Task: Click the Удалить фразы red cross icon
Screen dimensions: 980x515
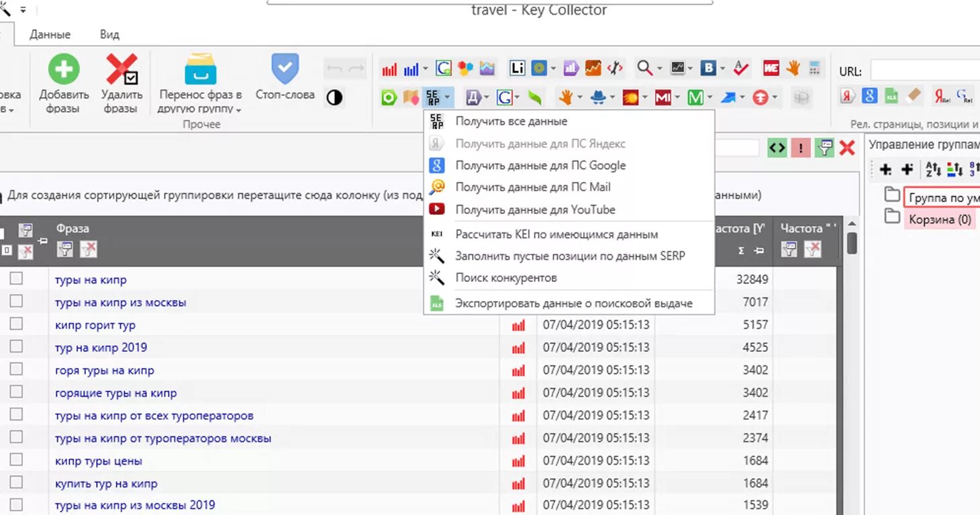Action: [x=121, y=69]
